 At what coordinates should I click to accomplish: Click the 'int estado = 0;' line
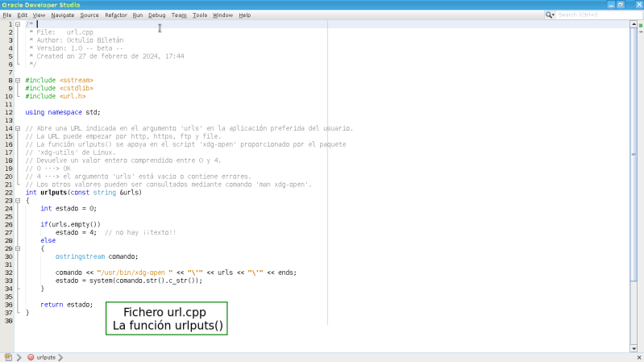(x=69, y=208)
